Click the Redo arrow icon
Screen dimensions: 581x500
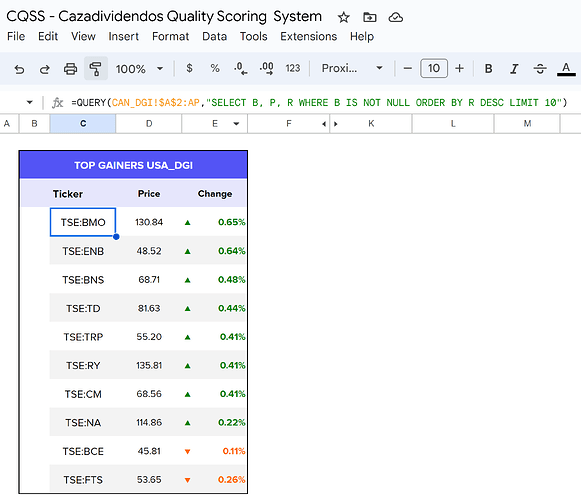[44, 69]
